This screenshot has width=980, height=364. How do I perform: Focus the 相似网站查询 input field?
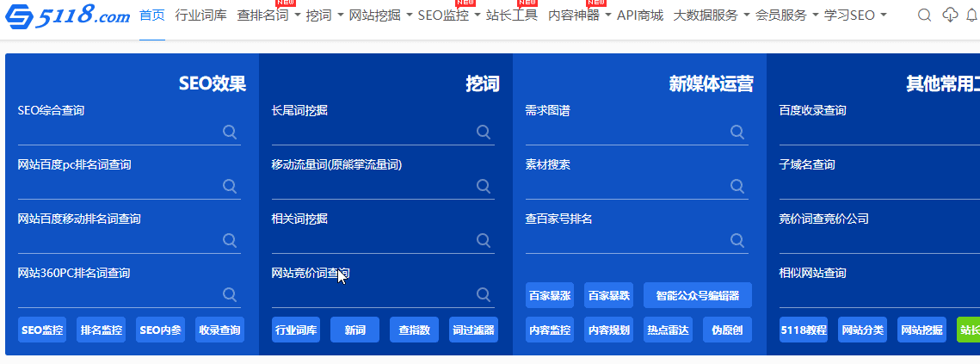pos(879,294)
